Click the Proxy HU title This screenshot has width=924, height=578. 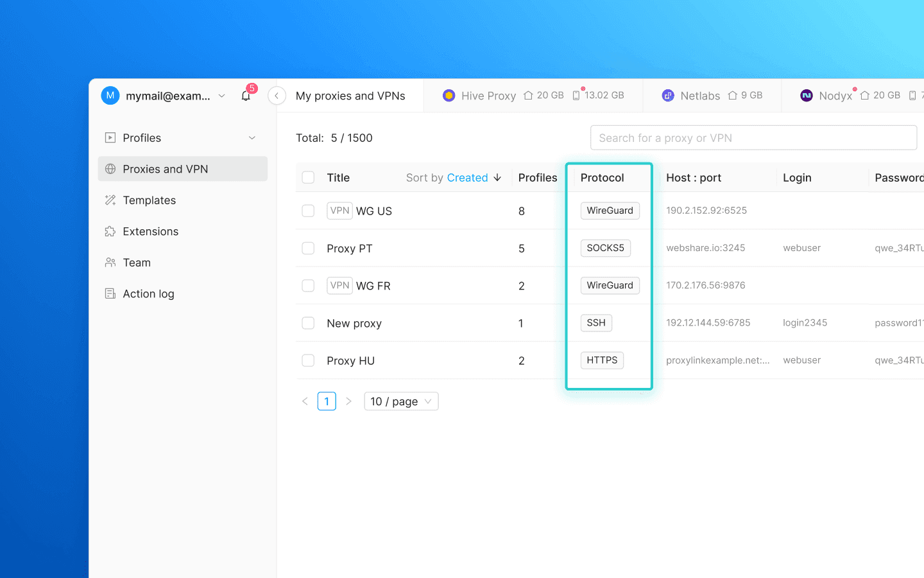tap(350, 361)
